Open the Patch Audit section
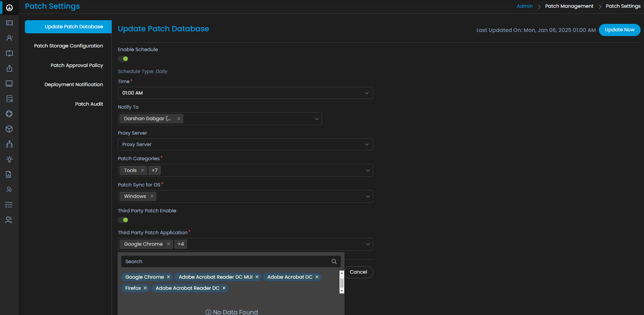Screen dimensions: 644x315 pos(89,104)
